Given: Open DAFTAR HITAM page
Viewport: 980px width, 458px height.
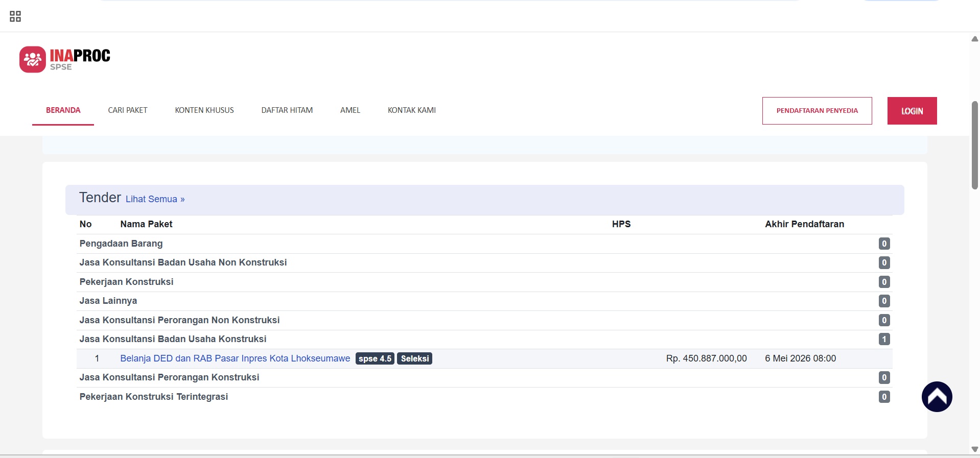Looking at the screenshot, I should 287,110.
